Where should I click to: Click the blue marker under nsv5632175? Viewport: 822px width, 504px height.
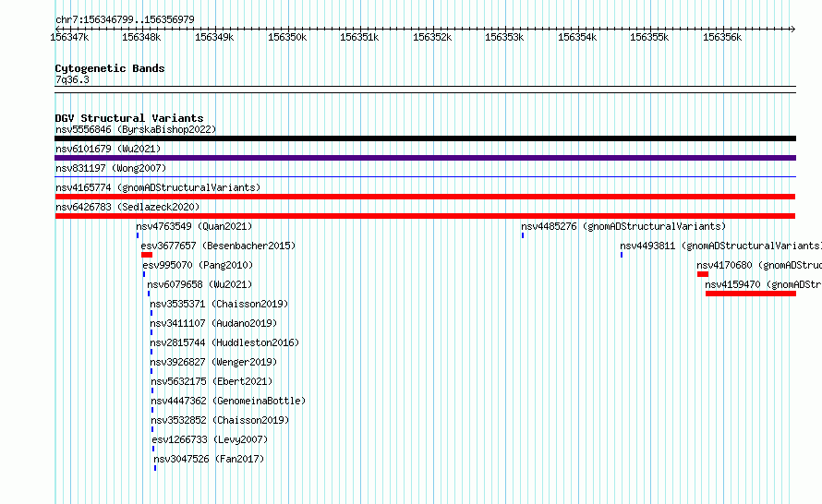(152, 390)
